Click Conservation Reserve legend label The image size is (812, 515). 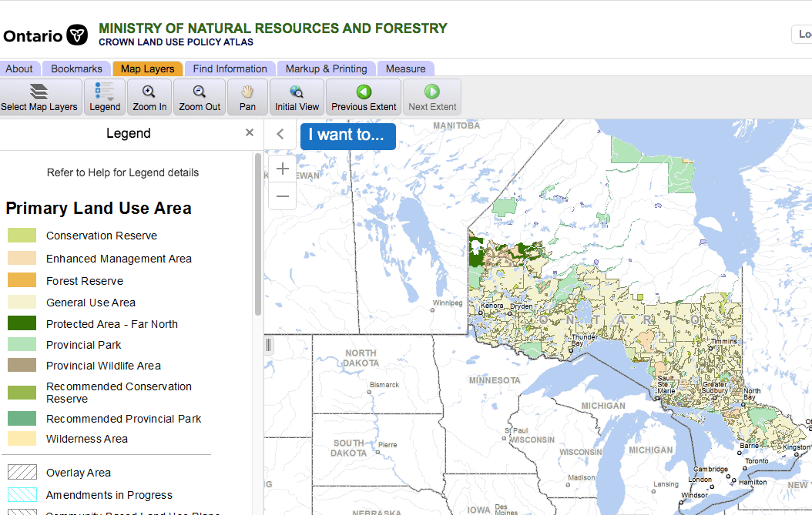pyautogui.click(x=102, y=236)
